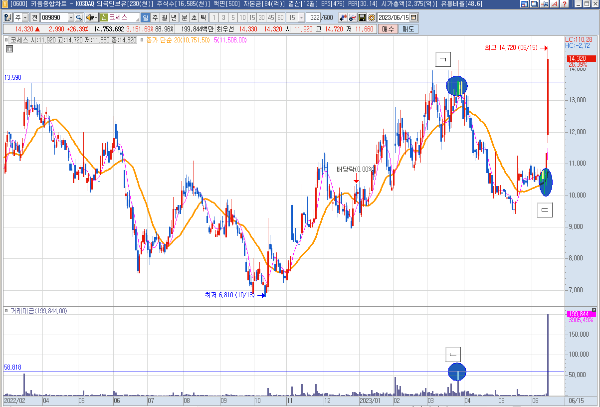Viewport: 600px width, 407px height.
Task: Click the magenta 5-period moving average value
Action: pos(230,40)
